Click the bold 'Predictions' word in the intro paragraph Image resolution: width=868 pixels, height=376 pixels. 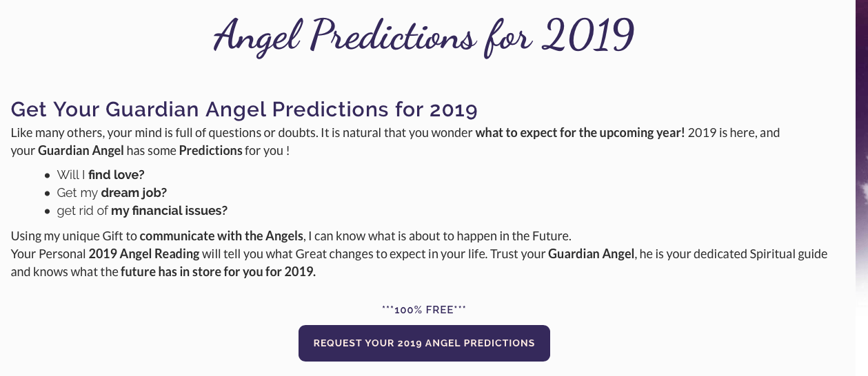coord(210,151)
